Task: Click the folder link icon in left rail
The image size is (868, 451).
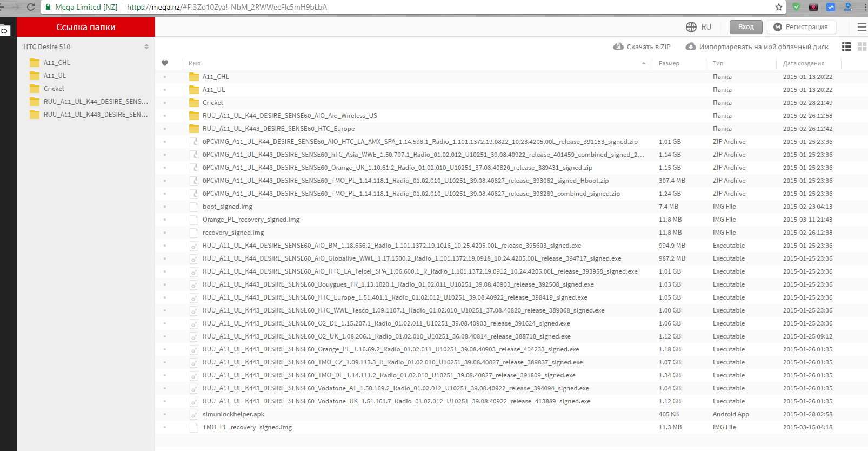Action: (4, 31)
